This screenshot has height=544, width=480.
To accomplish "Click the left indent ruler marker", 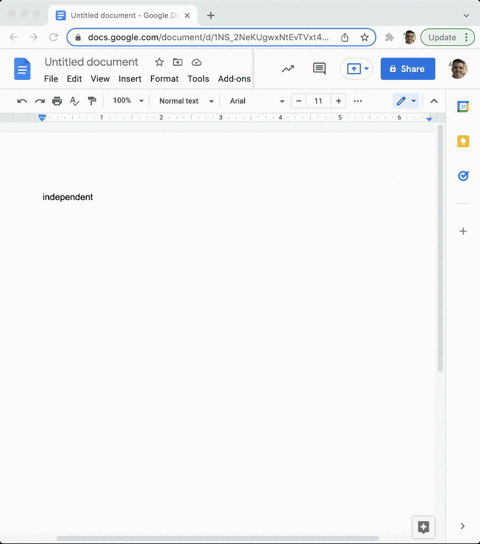I will [42, 118].
